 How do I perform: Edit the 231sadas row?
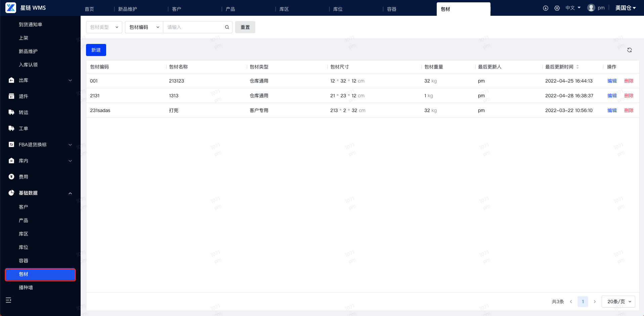[612, 110]
